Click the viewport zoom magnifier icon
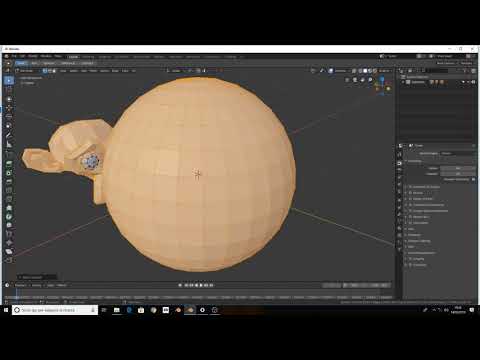Image resolution: width=480 pixels, height=360 pixels. tap(370, 80)
